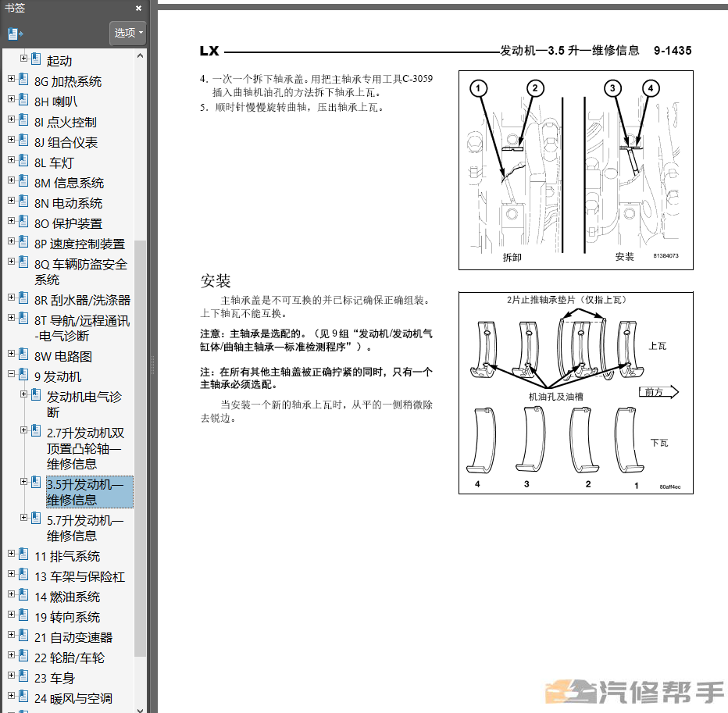Select 2.7升发动机双顶置凸轮轴—维修信息 bookmark
Screen dimensions: 728x713
coord(85,448)
